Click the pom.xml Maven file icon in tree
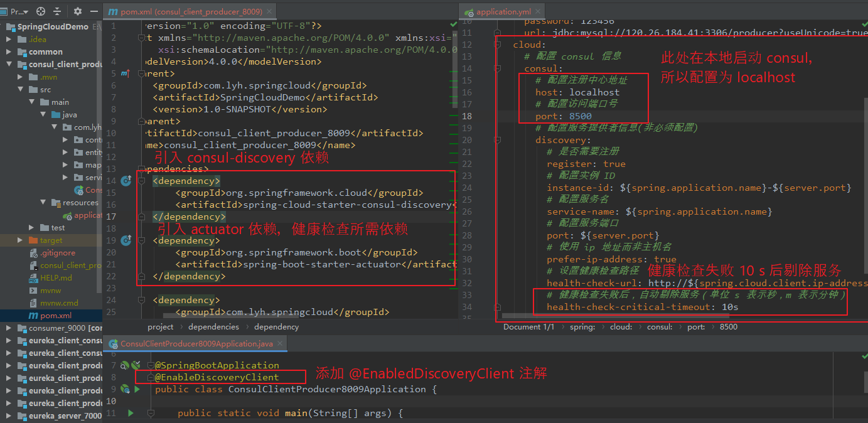868x423 pixels. click(x=33, y=316)
